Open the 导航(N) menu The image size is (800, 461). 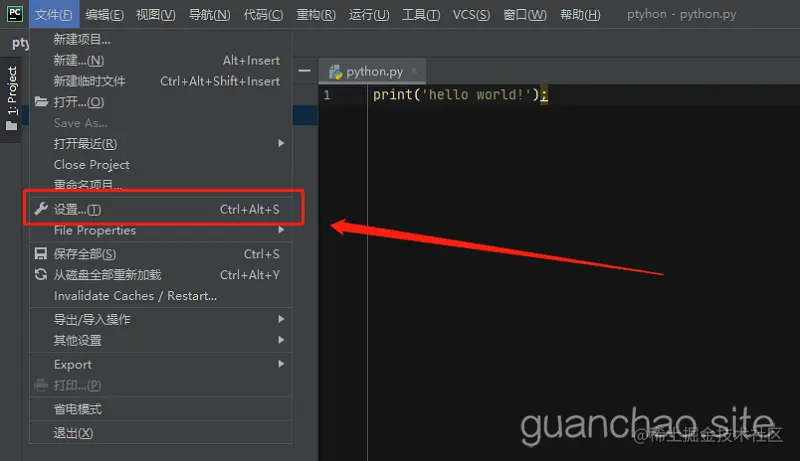209,14
